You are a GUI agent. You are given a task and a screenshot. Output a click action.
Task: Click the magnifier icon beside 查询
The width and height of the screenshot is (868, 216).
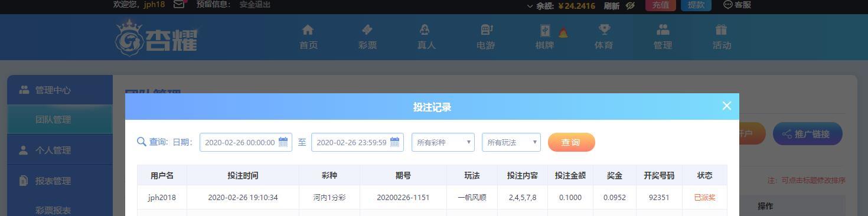tap(142, 142)
